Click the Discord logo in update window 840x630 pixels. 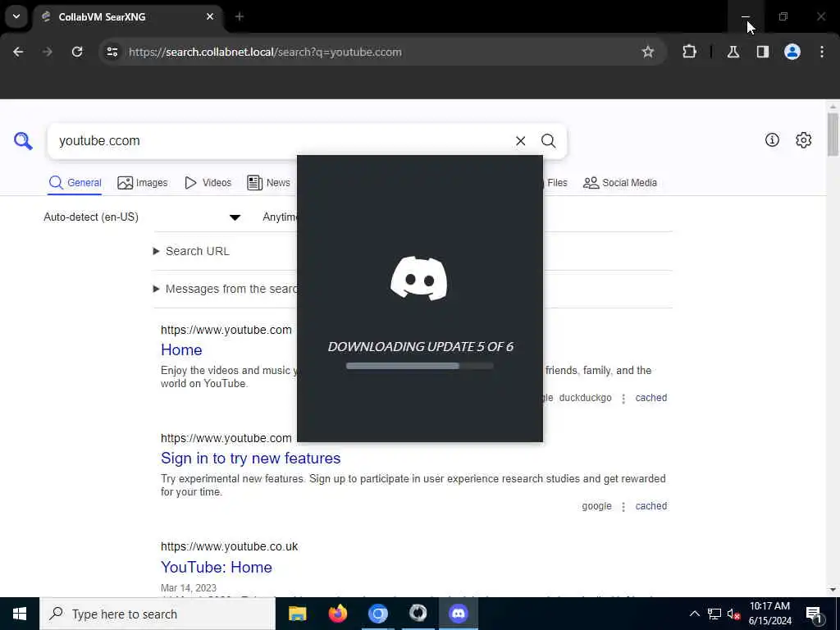[x=419, y=279]
